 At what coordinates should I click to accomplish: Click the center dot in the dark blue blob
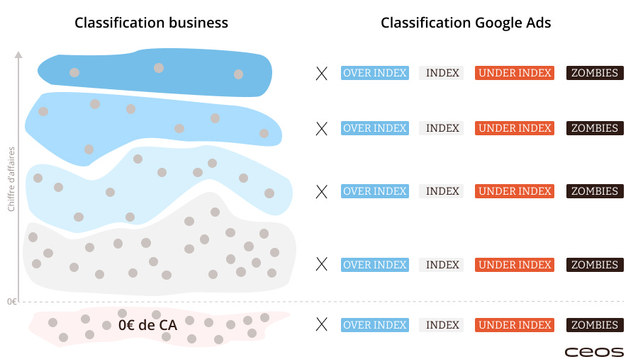coord(159,68)
